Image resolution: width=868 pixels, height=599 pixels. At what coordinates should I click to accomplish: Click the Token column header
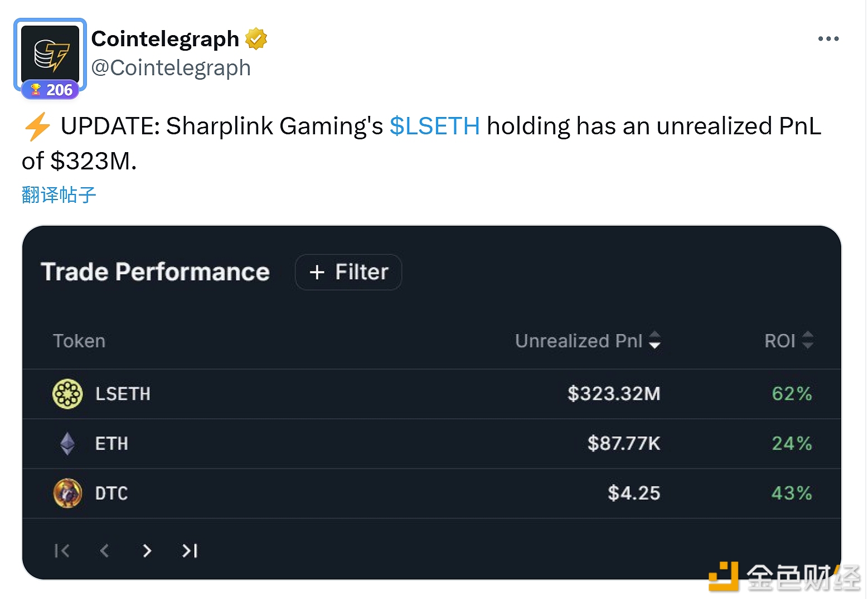pyautogui.click(x=79, y=341)
